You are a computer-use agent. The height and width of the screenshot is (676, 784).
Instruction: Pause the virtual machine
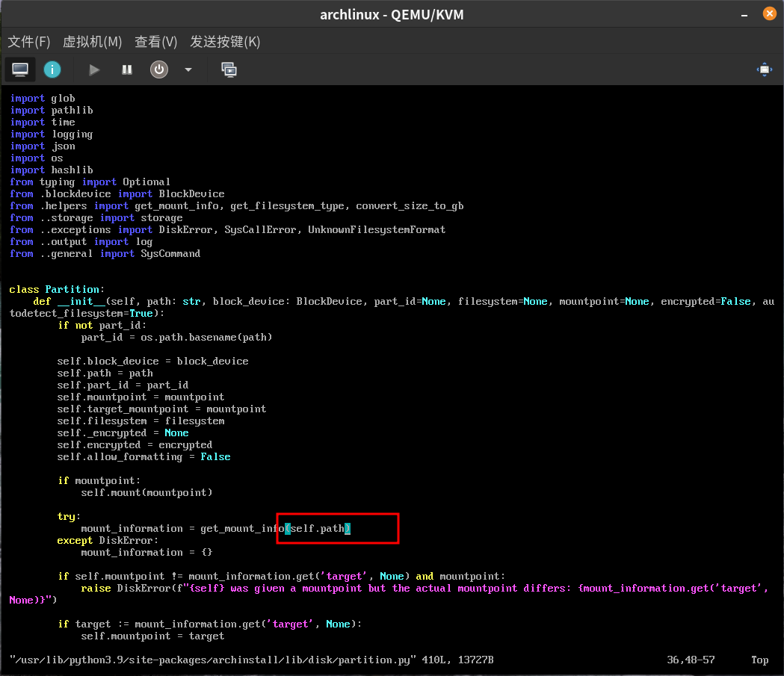(127, 69)
